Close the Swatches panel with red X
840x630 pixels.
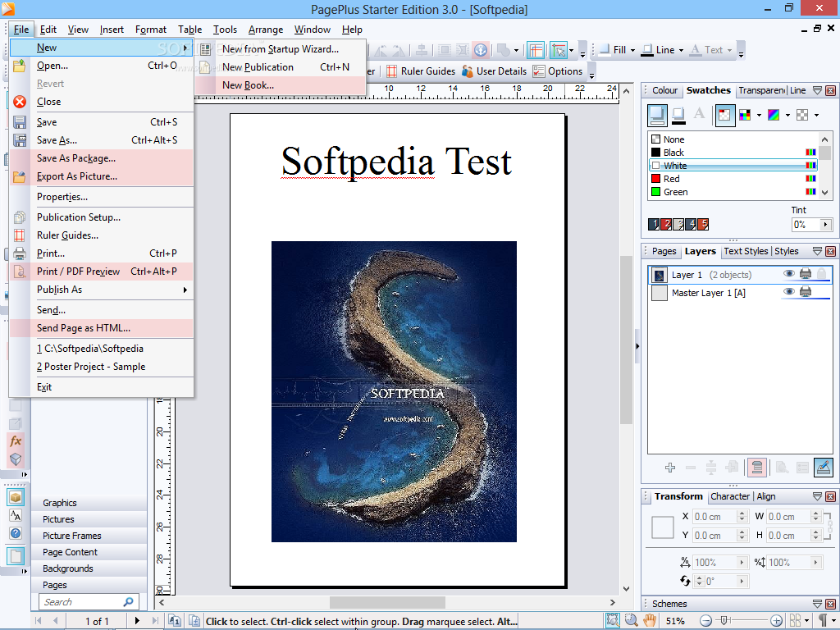pos(831,90)
